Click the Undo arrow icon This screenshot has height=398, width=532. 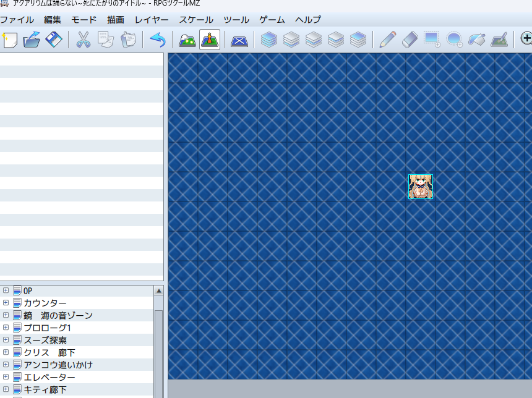[157, 40]
